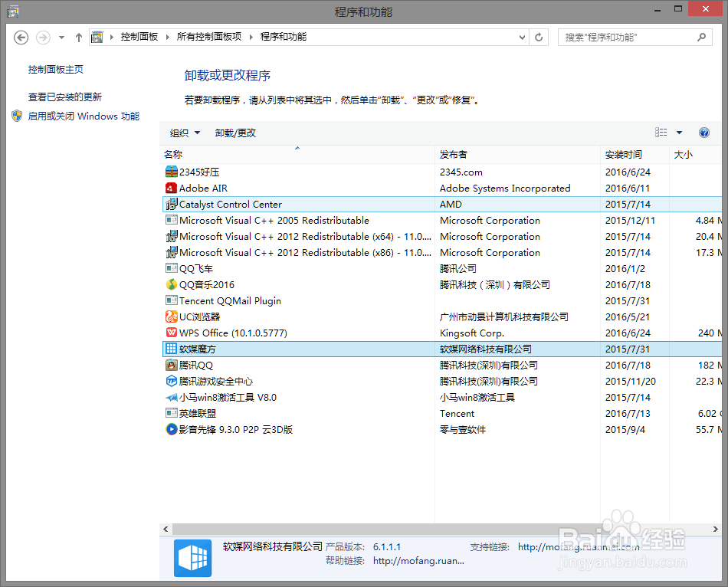Open the 组织 dropdown menu

coord(185,133)
